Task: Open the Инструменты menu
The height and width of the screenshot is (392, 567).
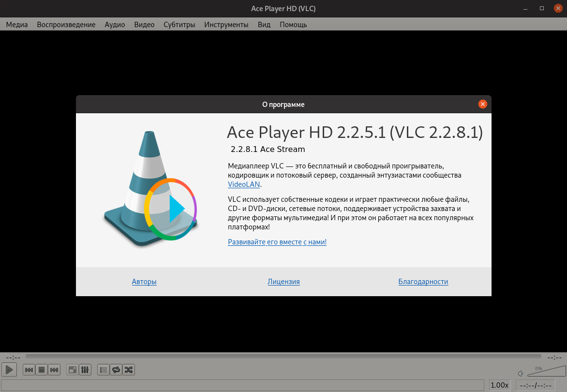Action: (x=226, y=25)
